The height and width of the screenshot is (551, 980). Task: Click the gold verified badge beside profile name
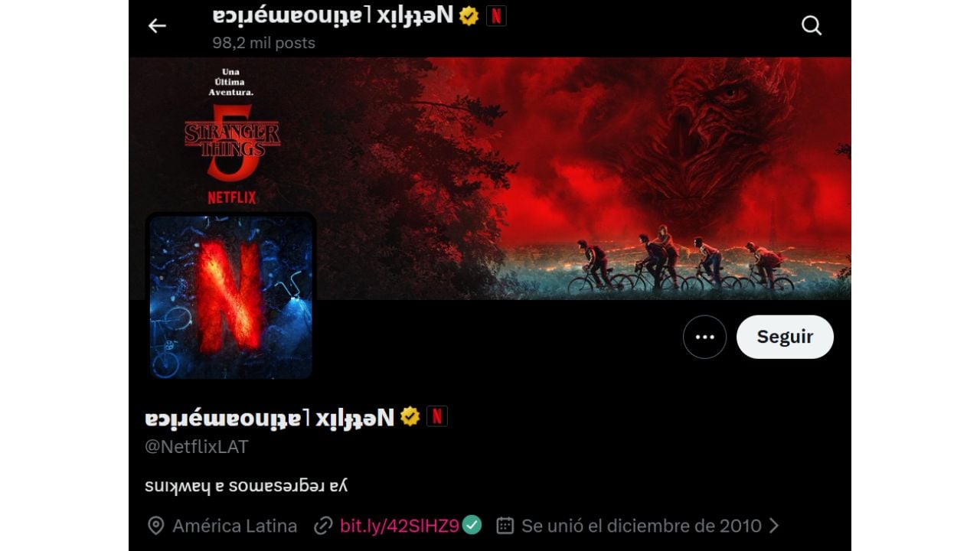click(x=410, y=416)
